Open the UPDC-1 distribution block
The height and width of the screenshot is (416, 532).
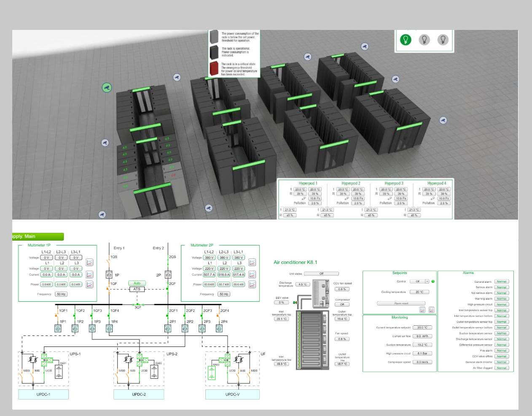point(43,395)
